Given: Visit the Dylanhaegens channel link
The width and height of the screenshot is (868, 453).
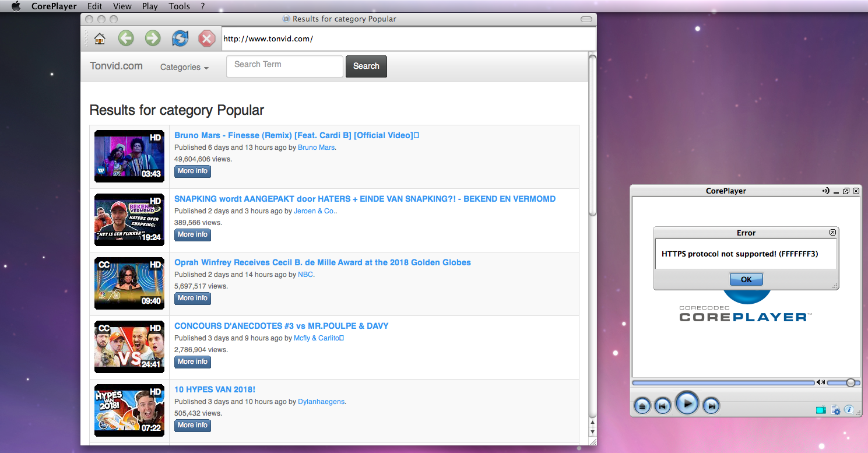Looking at the screenshot, I should 321,402.
